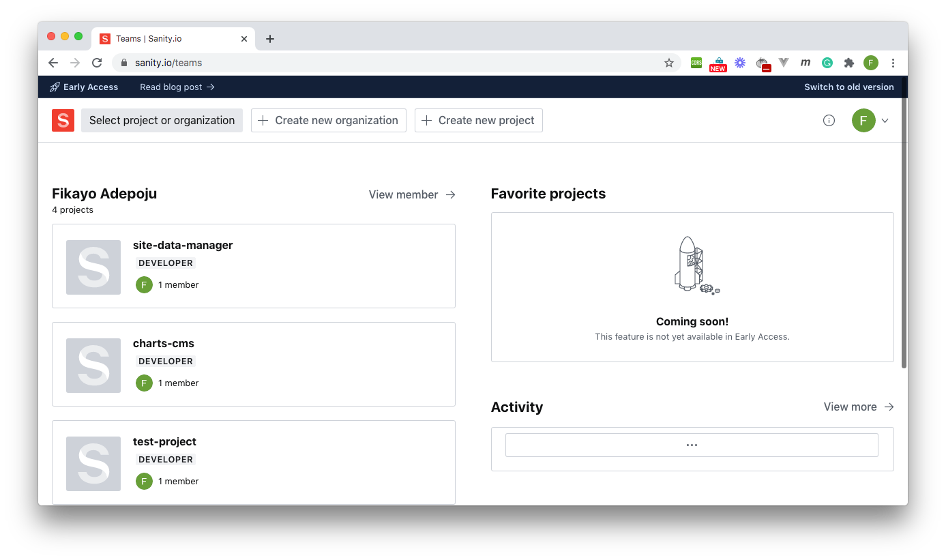Click charts-cms project logo thumbnail

click(93, 366)
